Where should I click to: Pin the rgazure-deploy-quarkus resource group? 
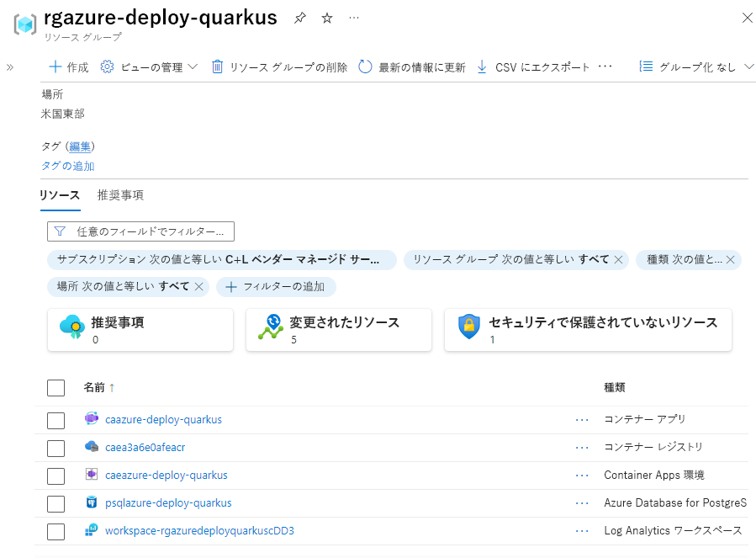[x=300, y=19]
